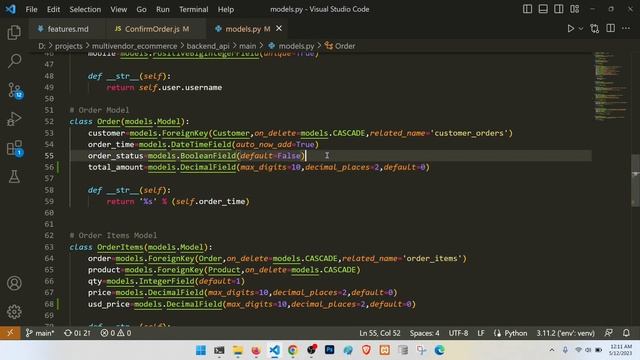Open the File menu
Viewport: 640px width, 360px height.
31,9
